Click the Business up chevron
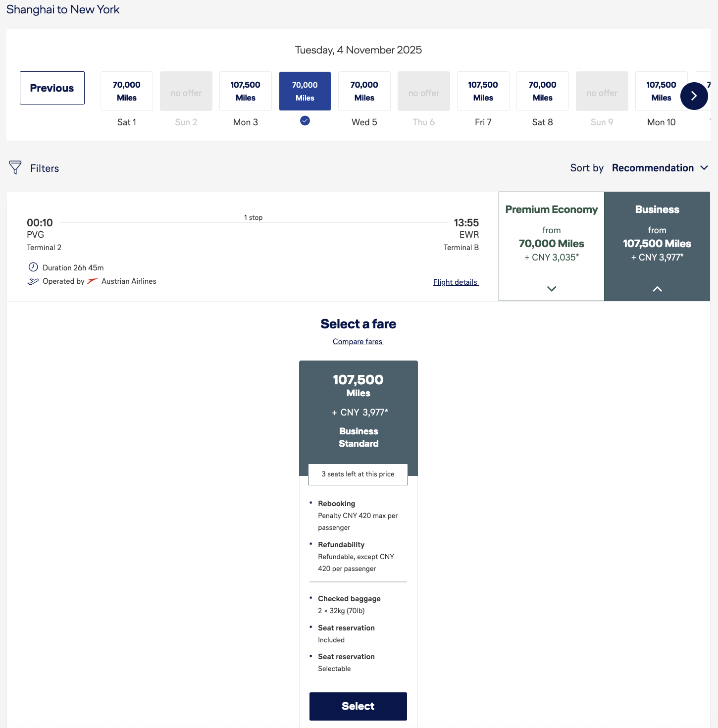Viewport: 718px width, 728px height. tap(657, 289)
